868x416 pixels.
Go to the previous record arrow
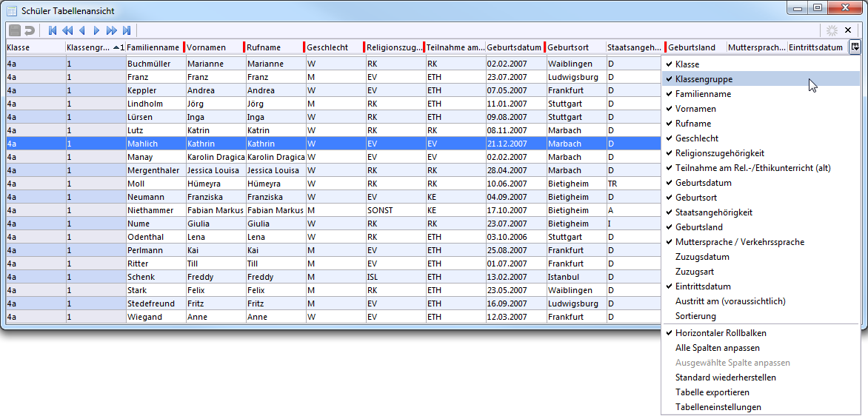coord(81,30)
